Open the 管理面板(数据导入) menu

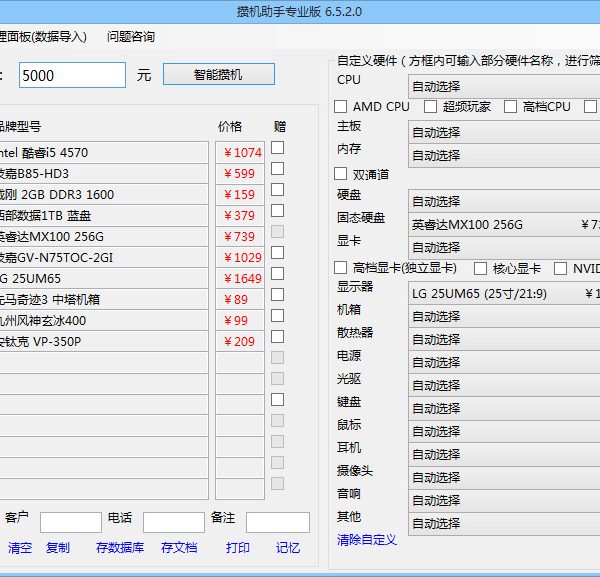(x=43, y=37)
